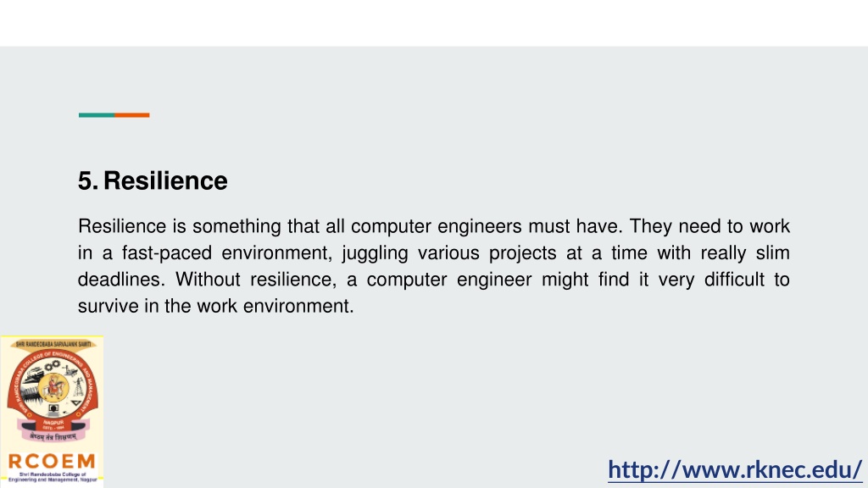Click the Sanskrit motto ribbon in the logo
This screenshot has width=868, height=488.
(53, 436)
